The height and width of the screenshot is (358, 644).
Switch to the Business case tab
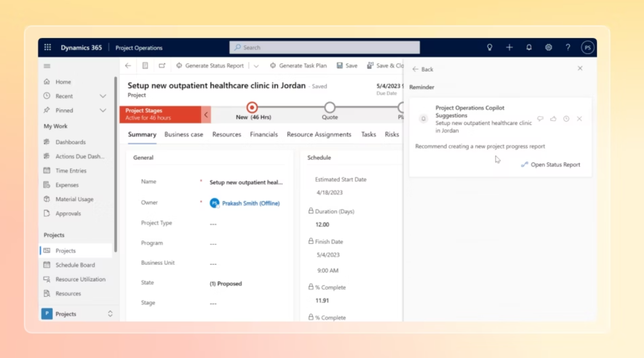click(x=184, y=134)
